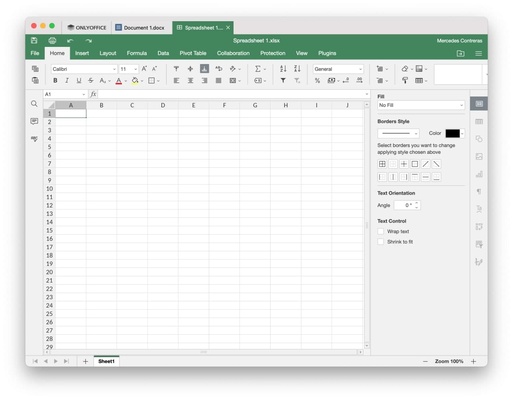This screenshot has width=513, height=400.
Task: Center text horizontally
Action: pos(190,81)
